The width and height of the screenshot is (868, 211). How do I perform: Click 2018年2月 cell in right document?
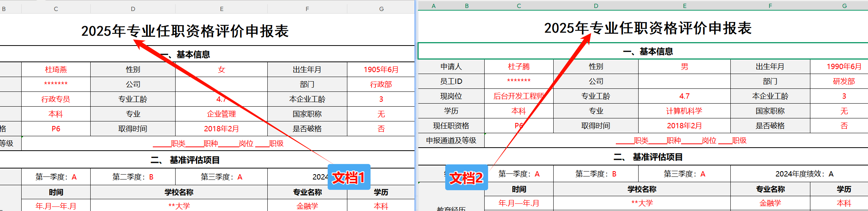point(684,126)
